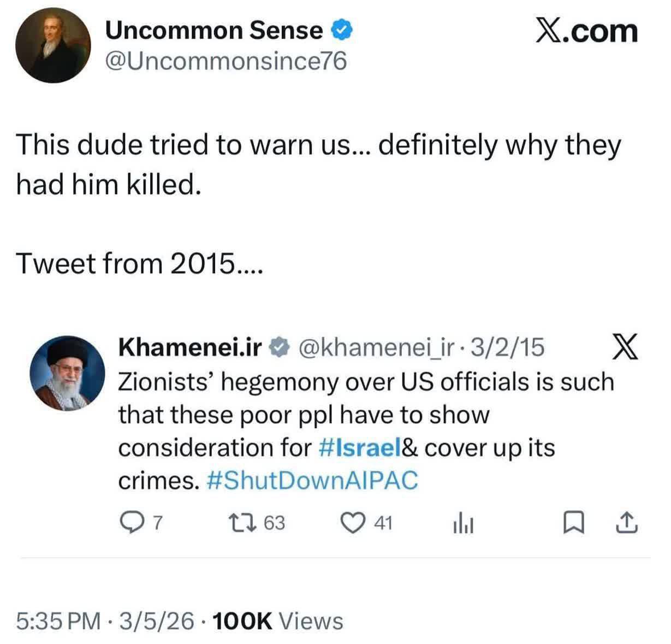Open the view analytics bar-chart icon

(x=462, y=524)
